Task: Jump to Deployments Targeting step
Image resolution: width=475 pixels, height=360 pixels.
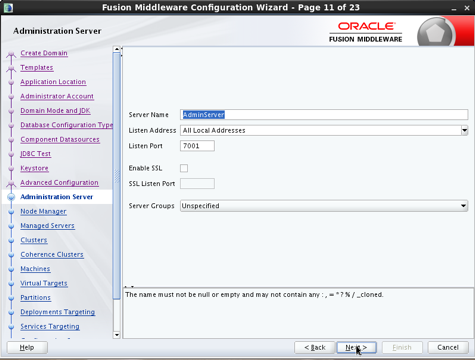Action: pyautogui.click(x=57, y=312)
